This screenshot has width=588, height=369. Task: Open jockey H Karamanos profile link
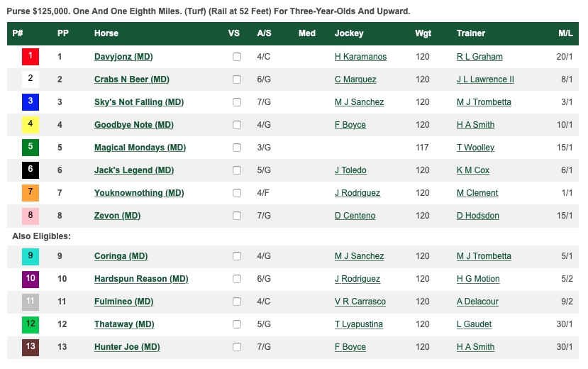click(x=362, y=57)
